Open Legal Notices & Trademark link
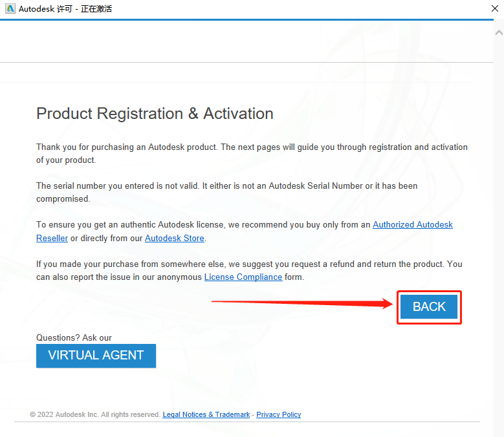Screen dimensions: 504x437 click(x=206, y=414)
